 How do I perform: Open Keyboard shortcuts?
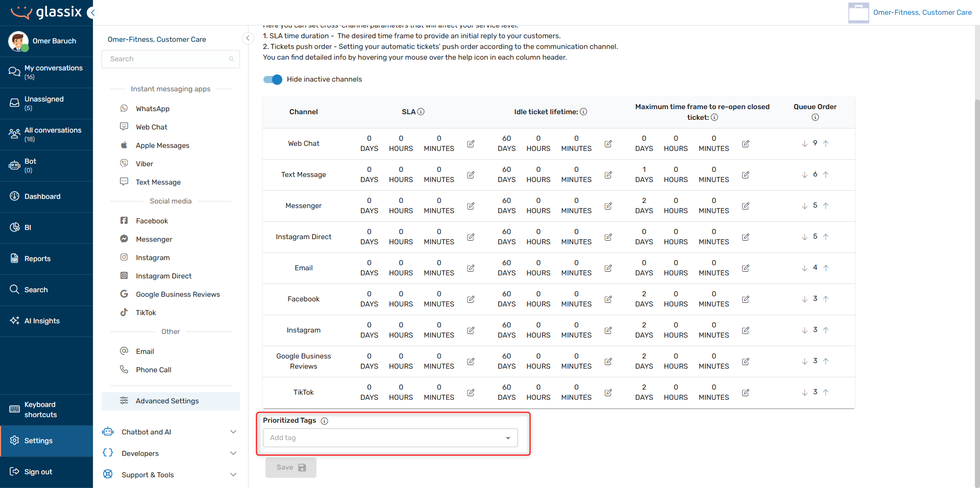pyautogui.click(x=46, y=410)
